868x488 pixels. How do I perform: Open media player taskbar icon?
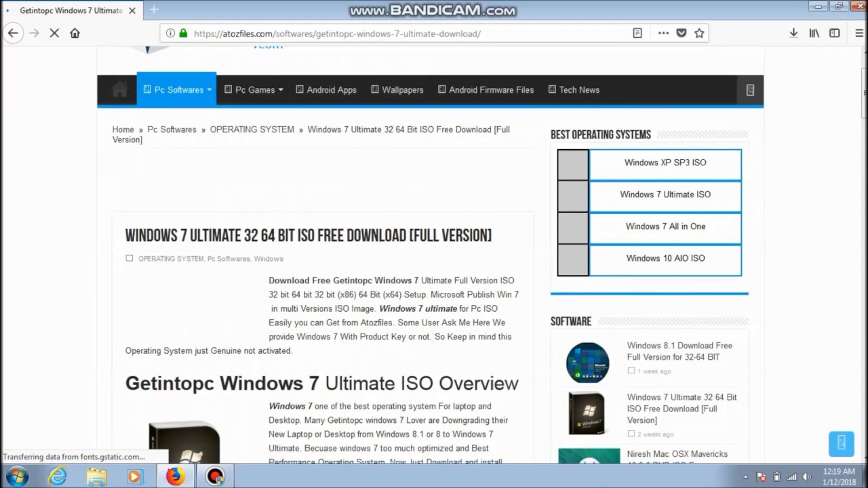(x=134, y=476)
